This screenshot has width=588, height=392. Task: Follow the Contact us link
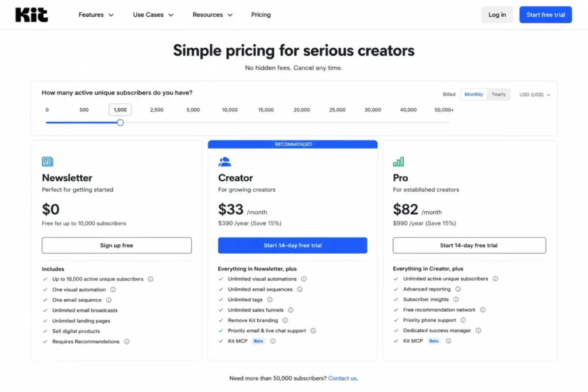343,378
